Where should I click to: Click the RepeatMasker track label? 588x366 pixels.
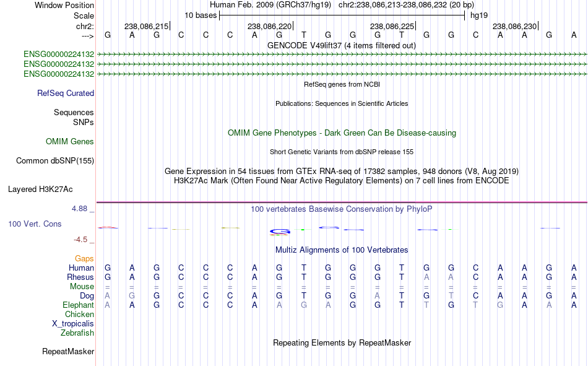point(68,351)
